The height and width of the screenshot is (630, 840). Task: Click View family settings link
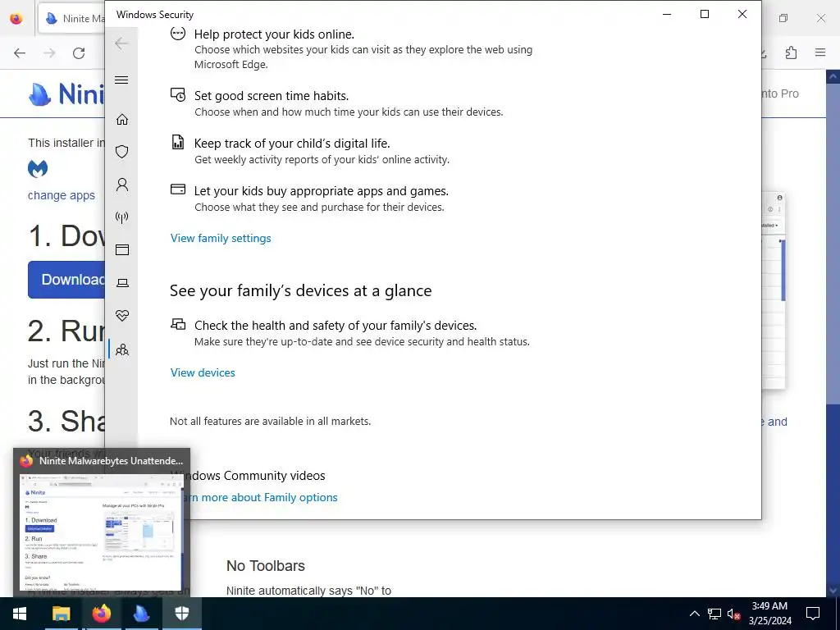click(x=221, y=239)
